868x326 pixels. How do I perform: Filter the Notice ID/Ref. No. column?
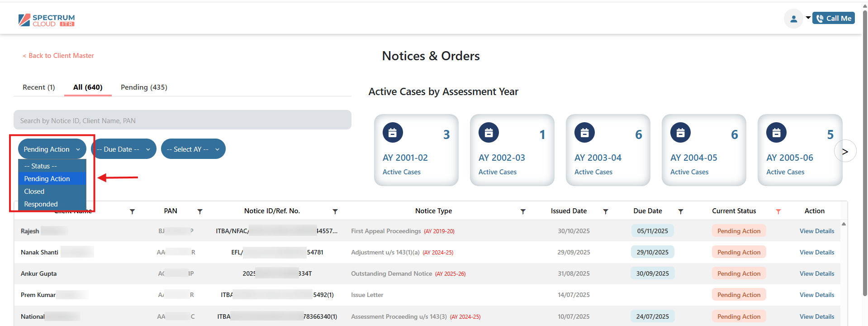click(x=335, y=211)
